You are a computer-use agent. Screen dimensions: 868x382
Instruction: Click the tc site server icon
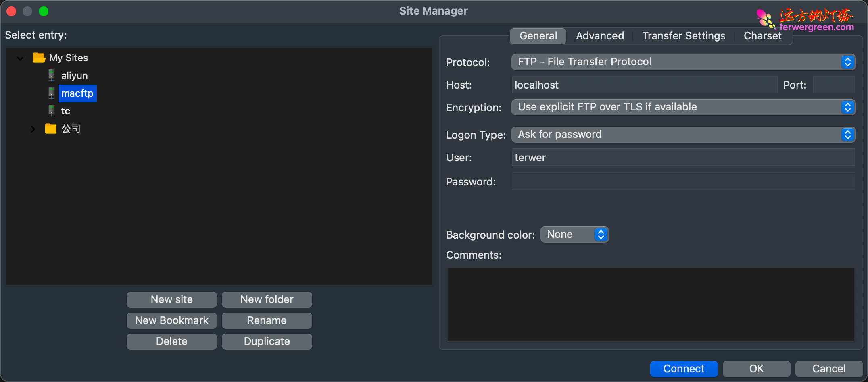(52, 111)
